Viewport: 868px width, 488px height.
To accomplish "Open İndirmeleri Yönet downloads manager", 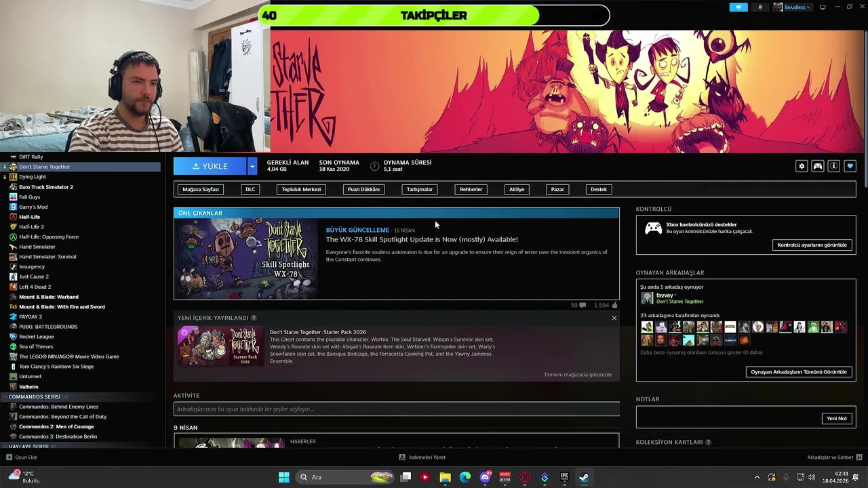I will 422,457.
